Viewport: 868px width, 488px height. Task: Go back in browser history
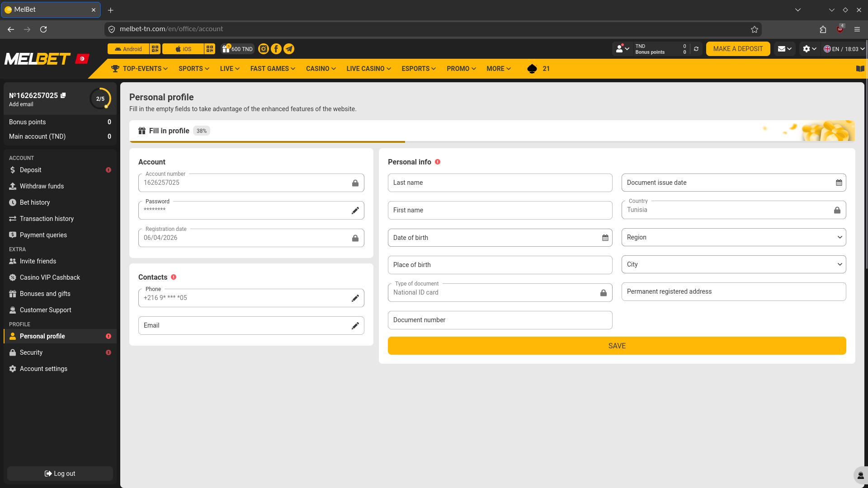[11, 29]
